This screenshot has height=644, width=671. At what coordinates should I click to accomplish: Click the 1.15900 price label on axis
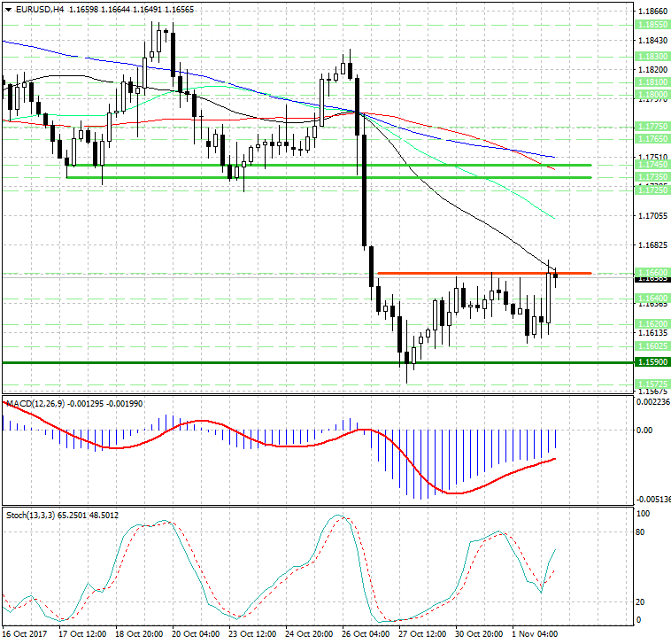[x=651, y=362]
